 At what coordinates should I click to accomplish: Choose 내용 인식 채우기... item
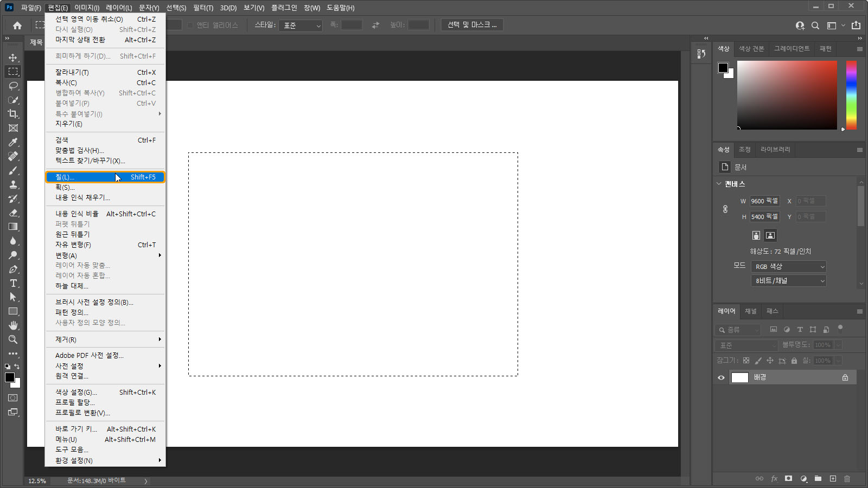tap(105, 198)
